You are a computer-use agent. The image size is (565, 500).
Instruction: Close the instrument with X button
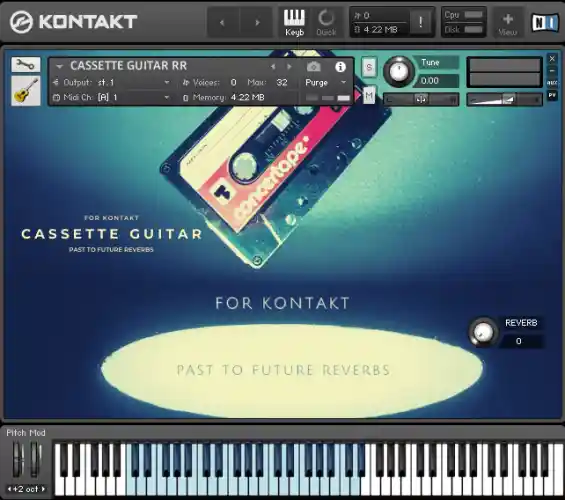pos(552,58)
